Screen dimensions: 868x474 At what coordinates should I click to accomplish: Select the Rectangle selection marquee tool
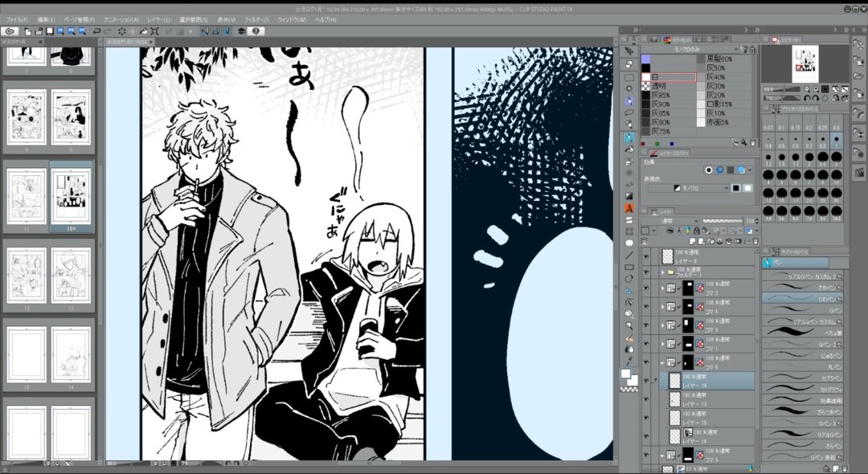628,77
